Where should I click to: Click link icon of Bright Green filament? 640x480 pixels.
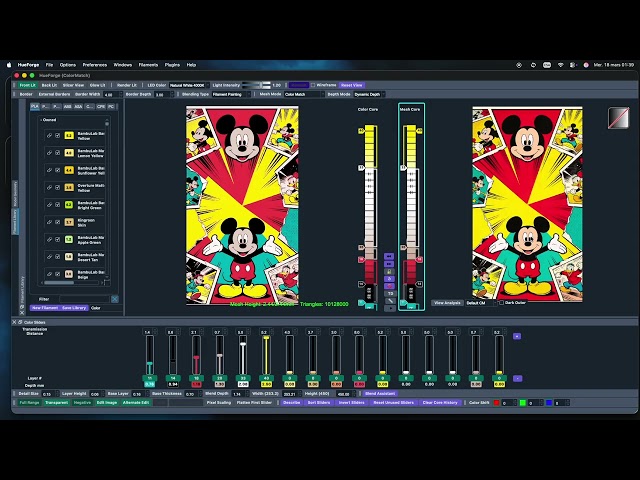point(49,204)
